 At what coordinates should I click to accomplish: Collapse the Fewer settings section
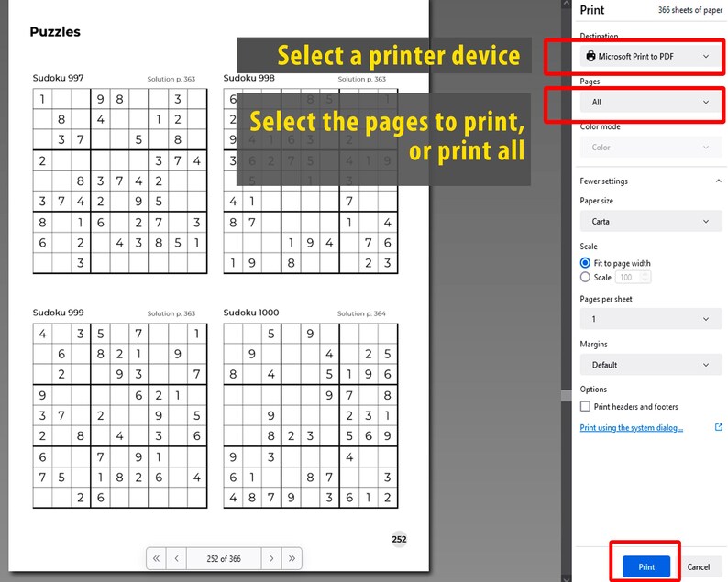point(650,181)
